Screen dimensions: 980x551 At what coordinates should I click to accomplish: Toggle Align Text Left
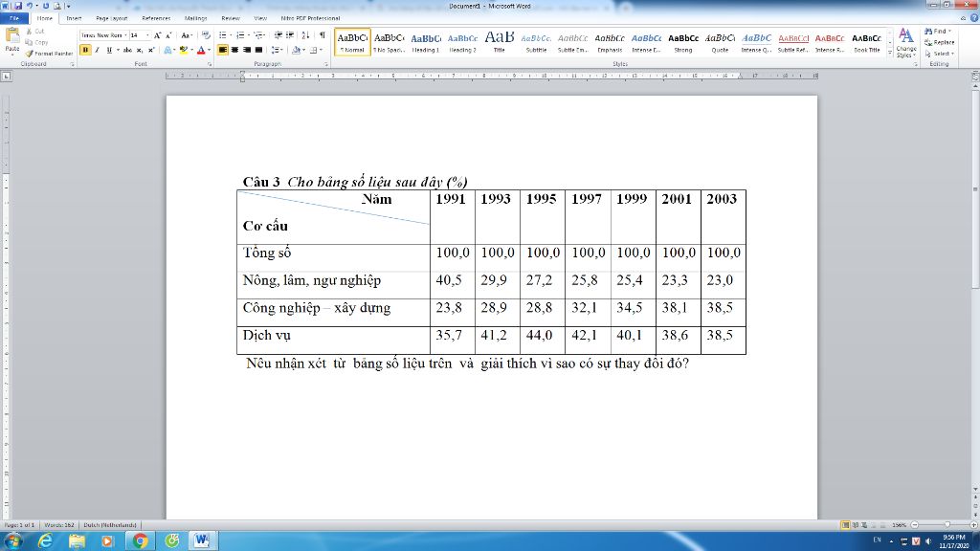pyautogui.click(x=222, y=50)
